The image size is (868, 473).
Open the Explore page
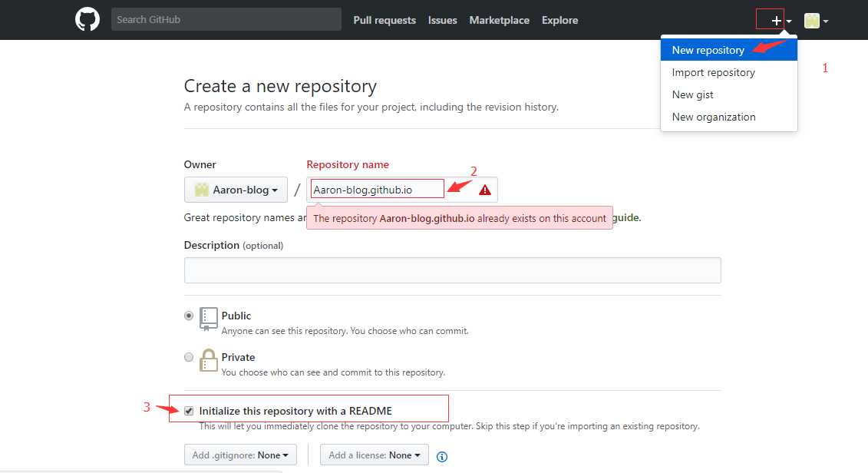coord(559,20)
